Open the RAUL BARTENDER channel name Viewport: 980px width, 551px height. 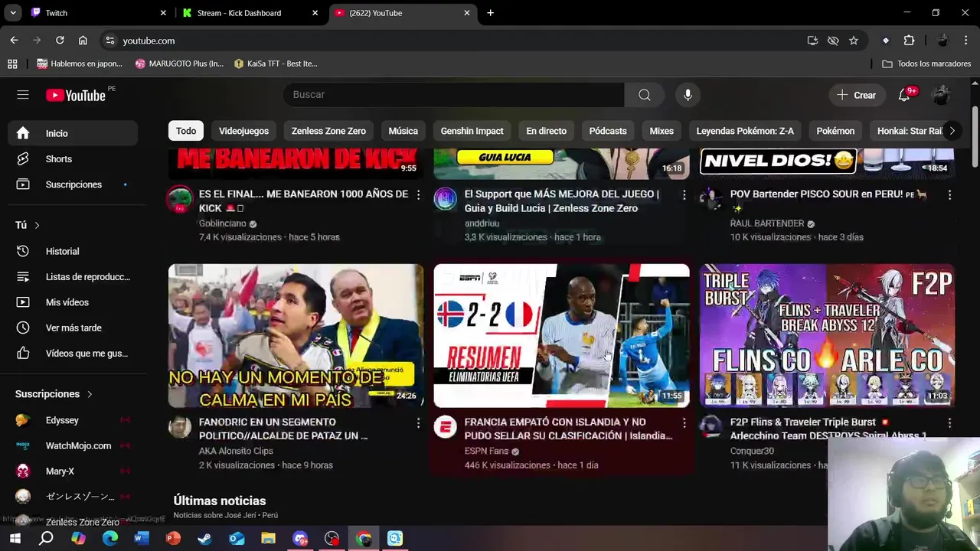(x=767, y=223)
